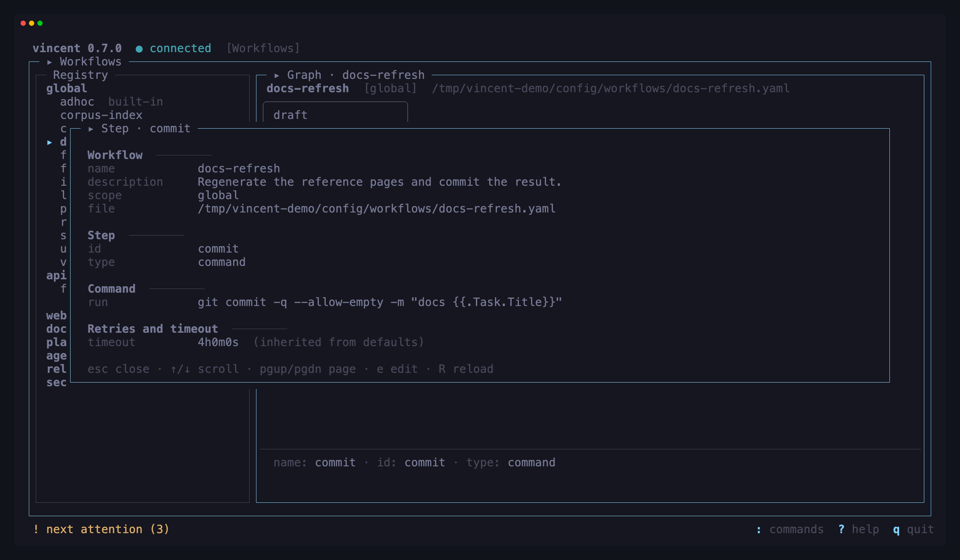
Task: Click the type: command field in graph footer
Action: [511, 463]
